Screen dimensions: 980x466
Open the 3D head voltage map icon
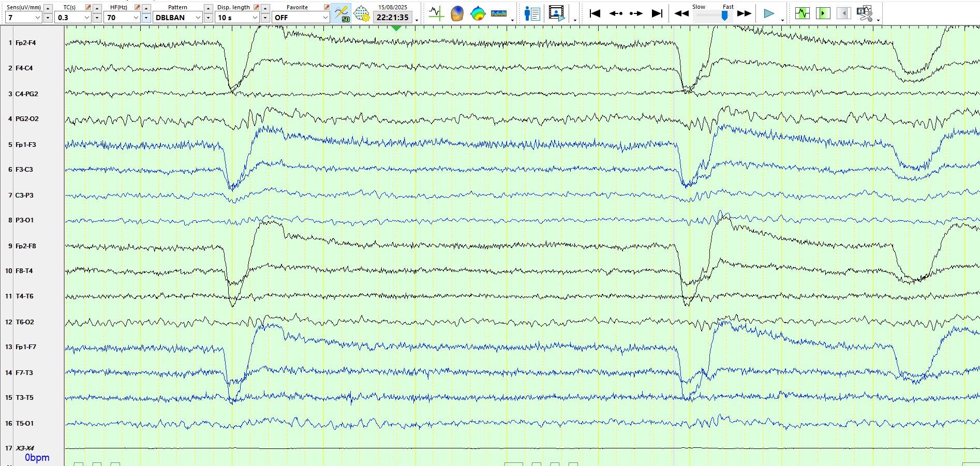coord(457,13)
